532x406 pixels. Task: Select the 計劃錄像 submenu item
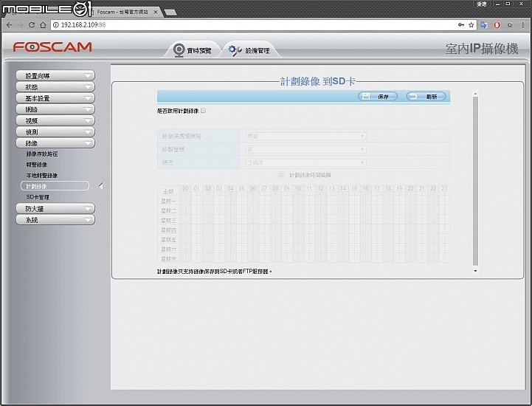click(55, 186)
